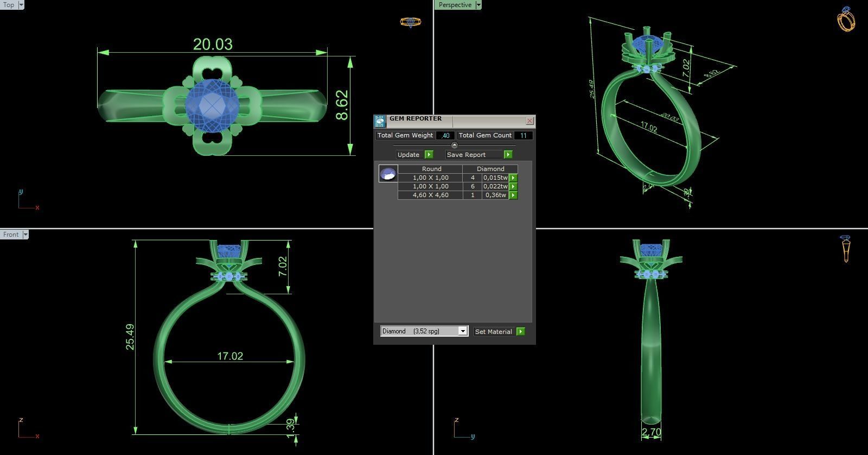Click the Total Gem Weight value field
868x455 pixels.
(x=445, y=136)
